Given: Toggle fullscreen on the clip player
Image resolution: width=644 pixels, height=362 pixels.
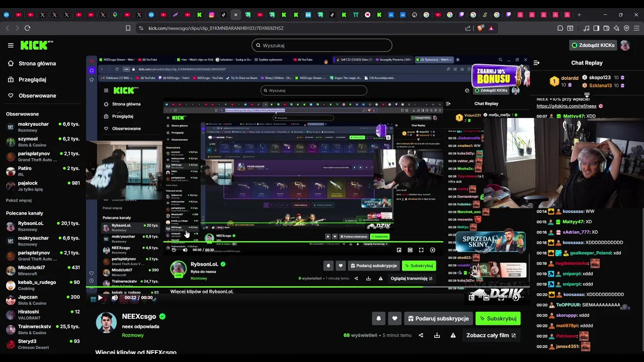Looking at the screenshot, I should [501, 298].
